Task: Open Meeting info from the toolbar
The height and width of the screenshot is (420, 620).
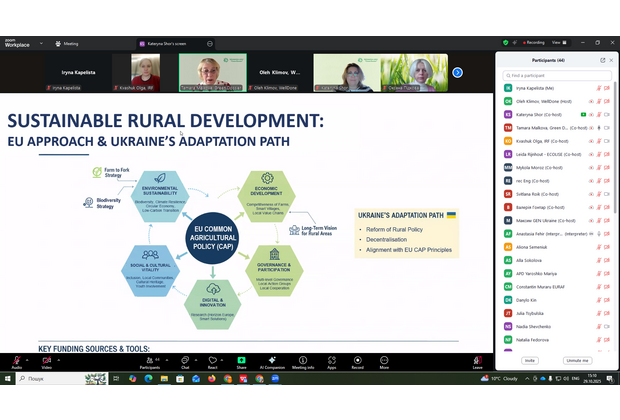Action: (303, 361)
